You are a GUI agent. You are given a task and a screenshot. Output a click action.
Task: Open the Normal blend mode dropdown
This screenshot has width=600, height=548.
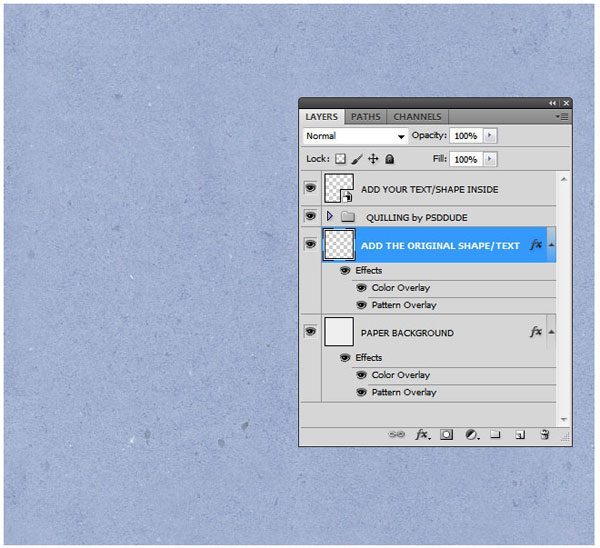355,136
